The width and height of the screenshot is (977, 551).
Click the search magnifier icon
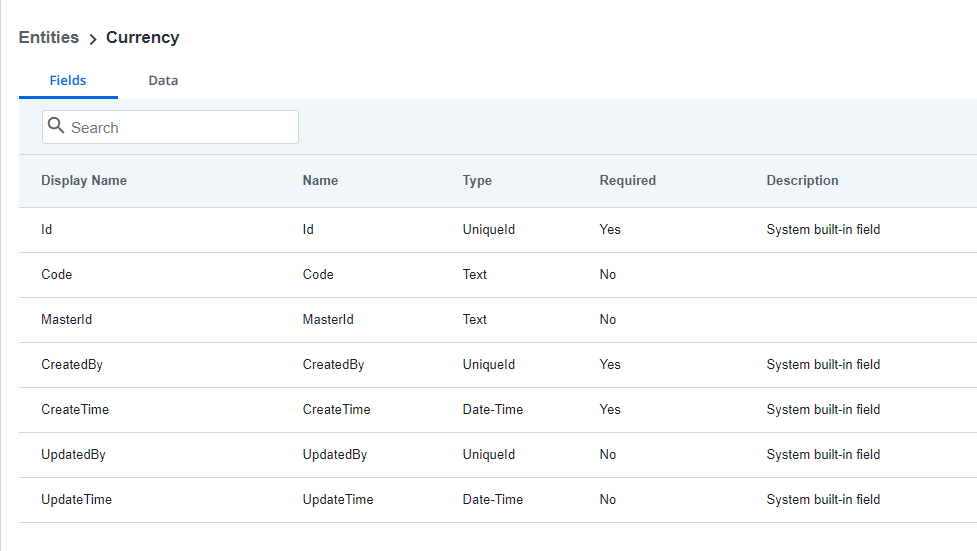[x=56, y=125]
